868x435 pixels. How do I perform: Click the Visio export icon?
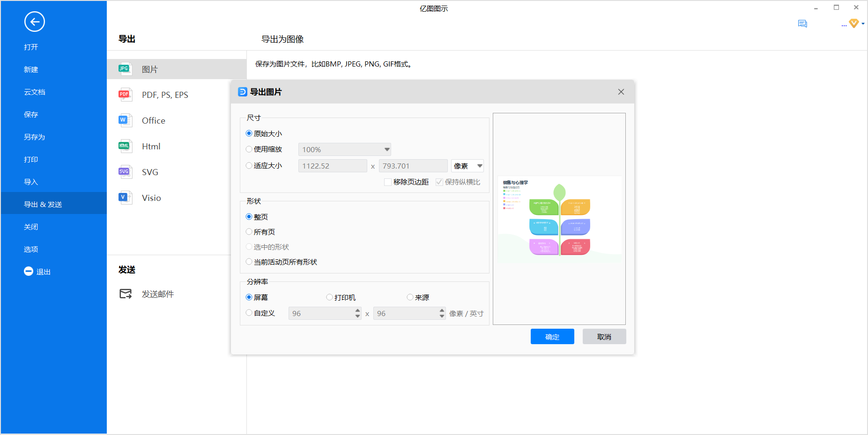[x=125, y=198]
